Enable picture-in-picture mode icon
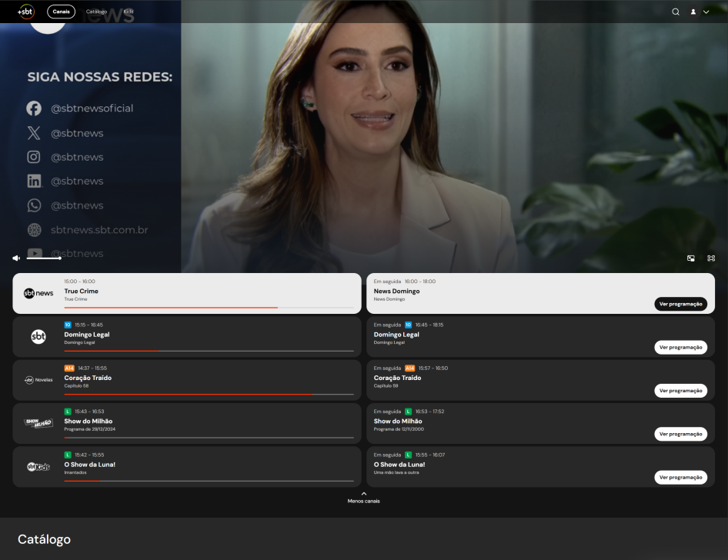This screenshot has height=560, width=728. 691,258
